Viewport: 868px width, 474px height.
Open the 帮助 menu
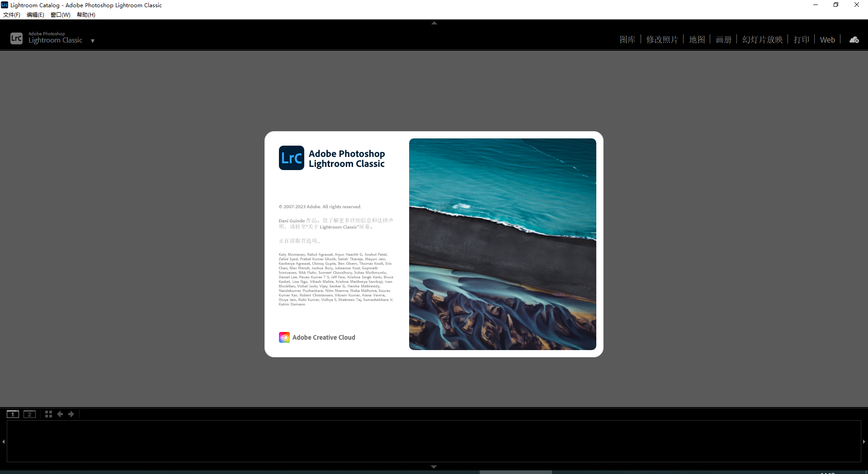pyautogui.click(x=86, y=14)
